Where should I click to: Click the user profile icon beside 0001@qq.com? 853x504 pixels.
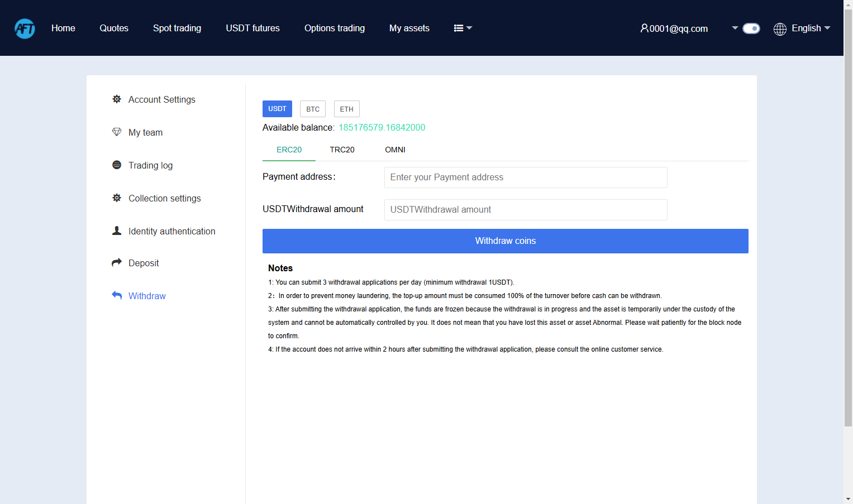[x=644, y=28]
